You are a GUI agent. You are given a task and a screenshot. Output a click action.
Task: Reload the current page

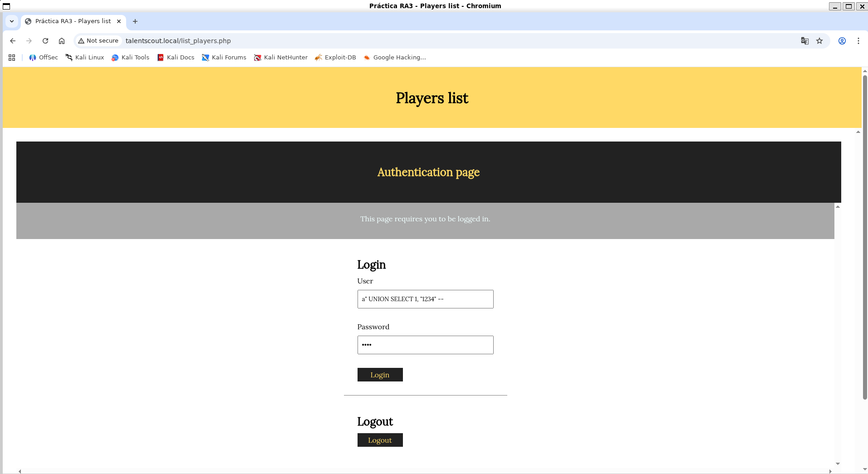(x=45, y=41)
